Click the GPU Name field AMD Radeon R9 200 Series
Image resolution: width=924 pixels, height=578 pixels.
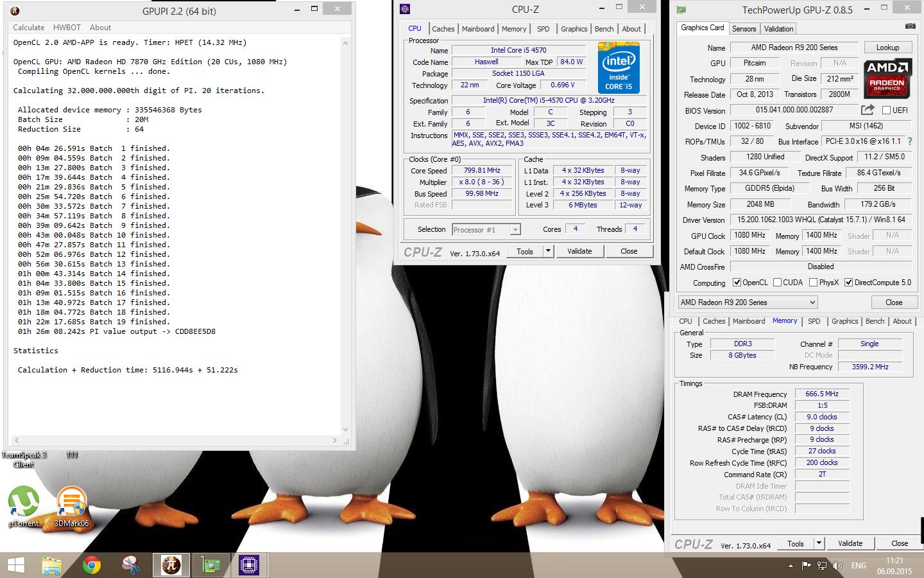pyautogui.click(x=794, y=48)
